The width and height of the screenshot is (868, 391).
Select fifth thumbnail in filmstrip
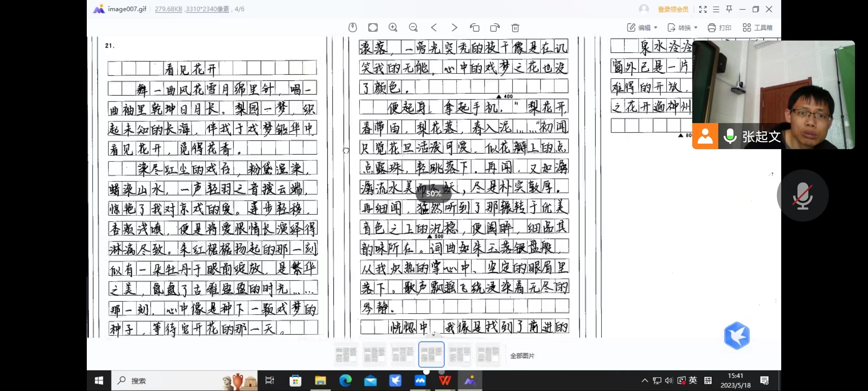point(460,354)
